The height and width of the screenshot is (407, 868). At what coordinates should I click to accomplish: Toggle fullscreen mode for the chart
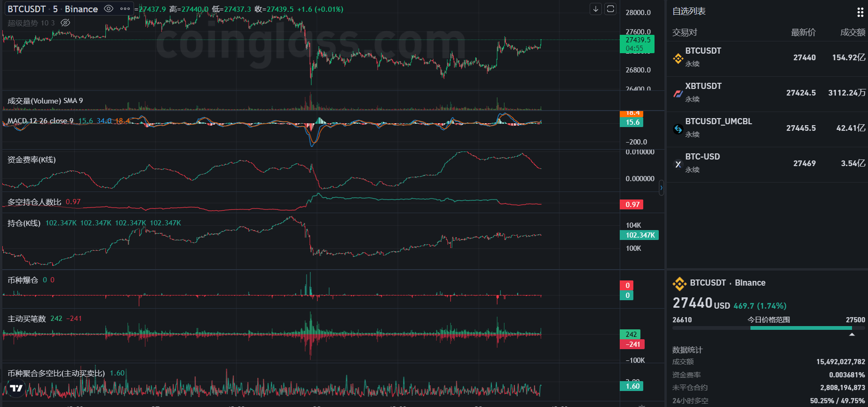pos(610,9)
